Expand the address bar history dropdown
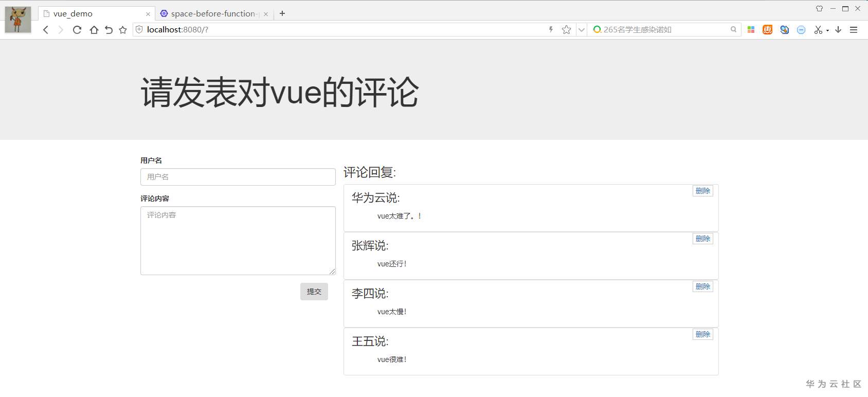868x397 pixels. [x=582, y=30]
